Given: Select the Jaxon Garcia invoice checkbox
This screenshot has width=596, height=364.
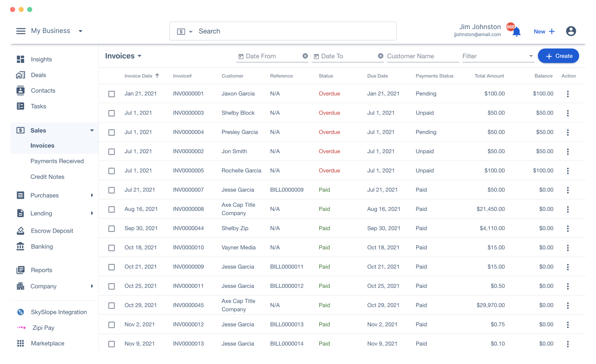Looking at the screenshot, I should [x=112, y=94].
